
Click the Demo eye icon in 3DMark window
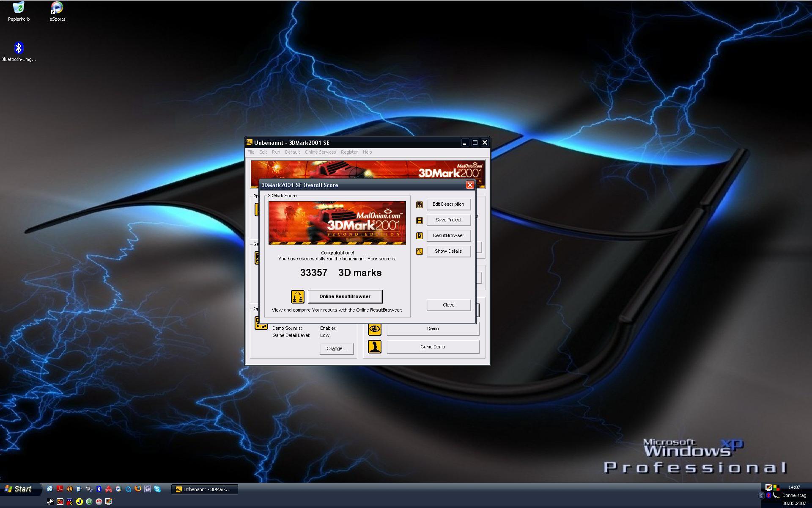(x=375, y=329)
